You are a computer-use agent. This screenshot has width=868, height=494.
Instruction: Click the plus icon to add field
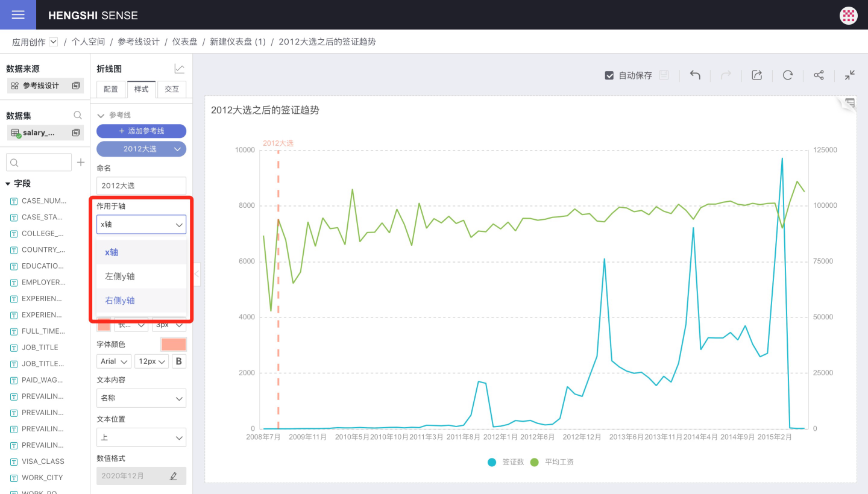click(x=81, y=163)
